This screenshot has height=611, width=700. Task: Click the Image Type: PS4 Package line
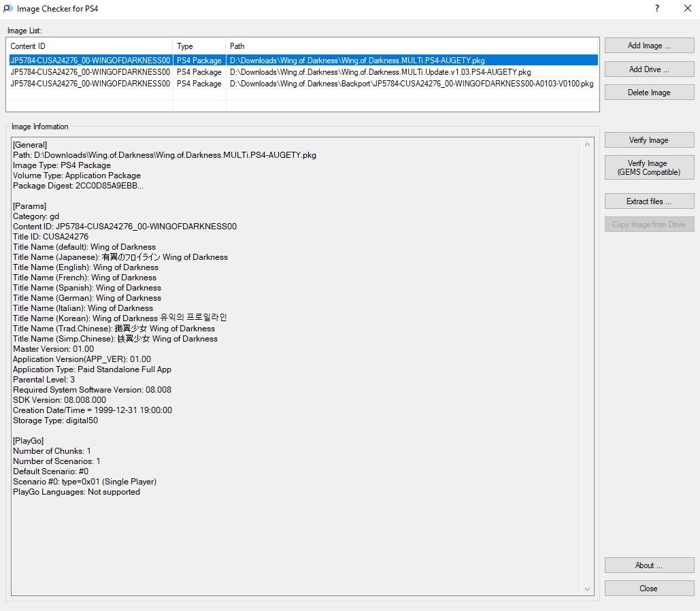pyautogui.click(x=62, y=165)
